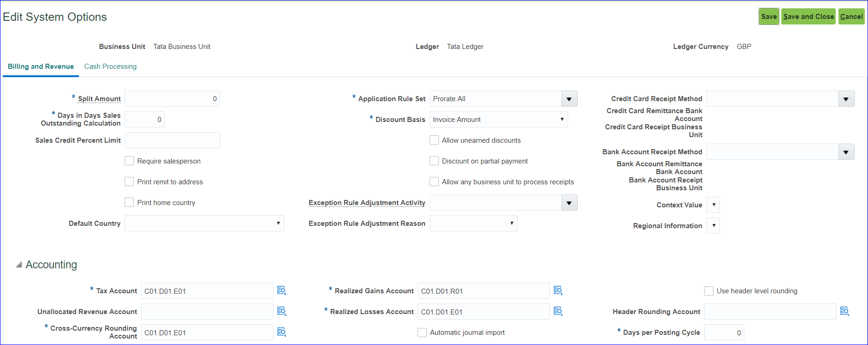The height and width of the screenshot is (345, 868).
Task: Switch to Cash Processing tab
Action: 110,67
